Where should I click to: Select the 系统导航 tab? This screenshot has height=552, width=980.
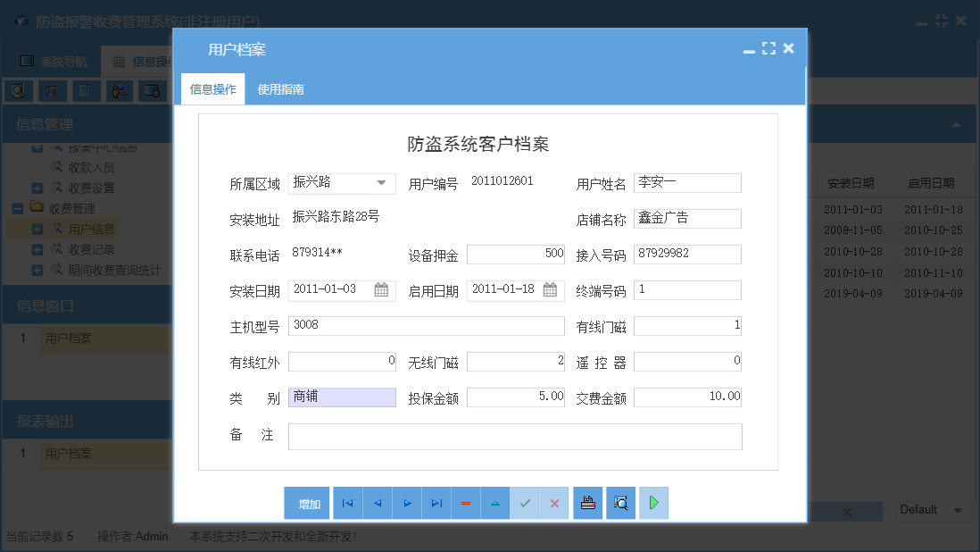(x=54, y=62)
